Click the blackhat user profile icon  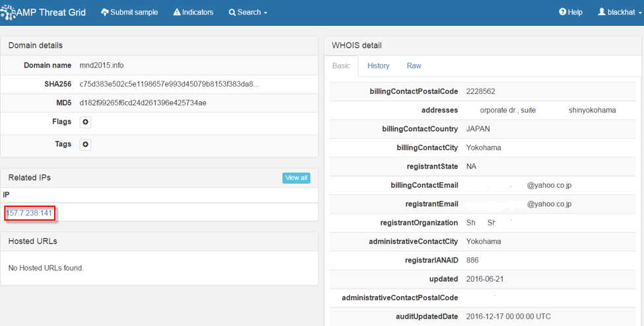tap(602, 13)
